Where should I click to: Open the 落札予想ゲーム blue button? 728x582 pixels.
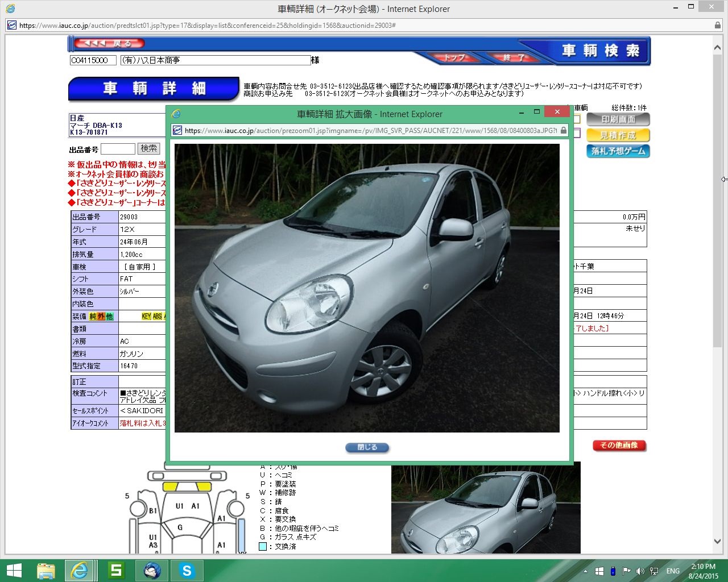618,151
